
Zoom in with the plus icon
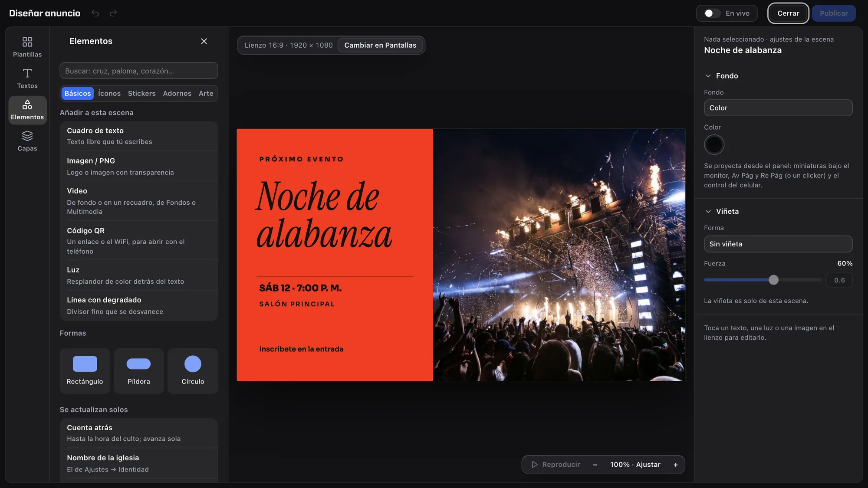[676, 465]
